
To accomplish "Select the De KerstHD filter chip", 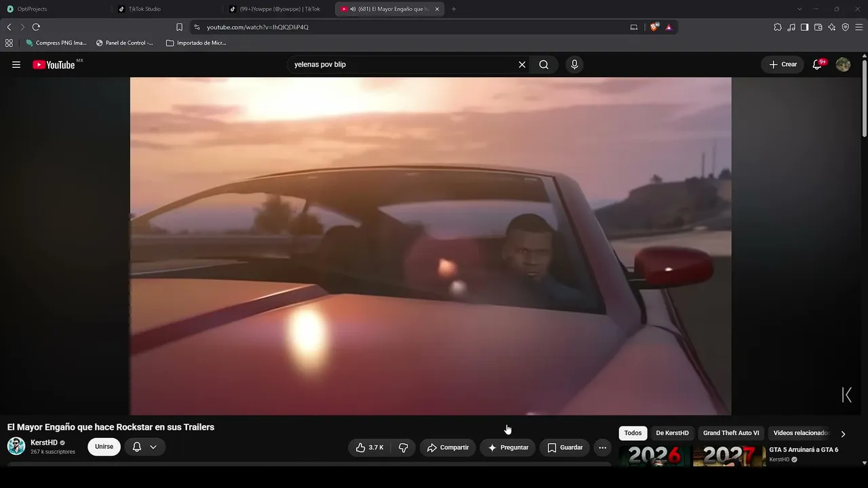I will [x=672, y=433].
